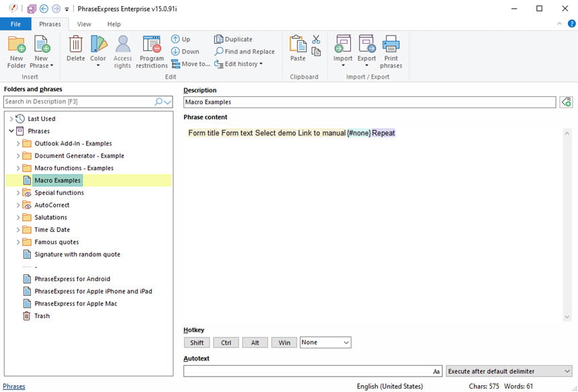578x392 pixels.
Task: Switch to the View tab
Action: [x=84, y=24]
